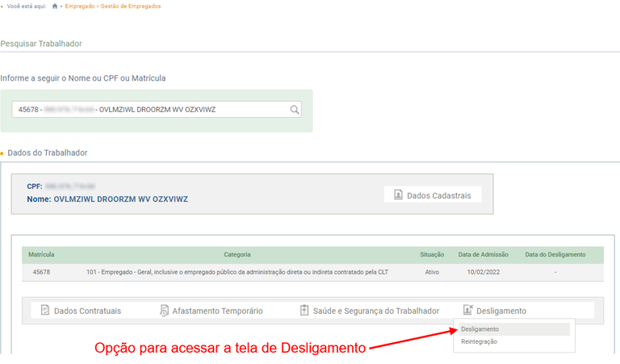Click matrícula value 45678 in table

[41, 272]
